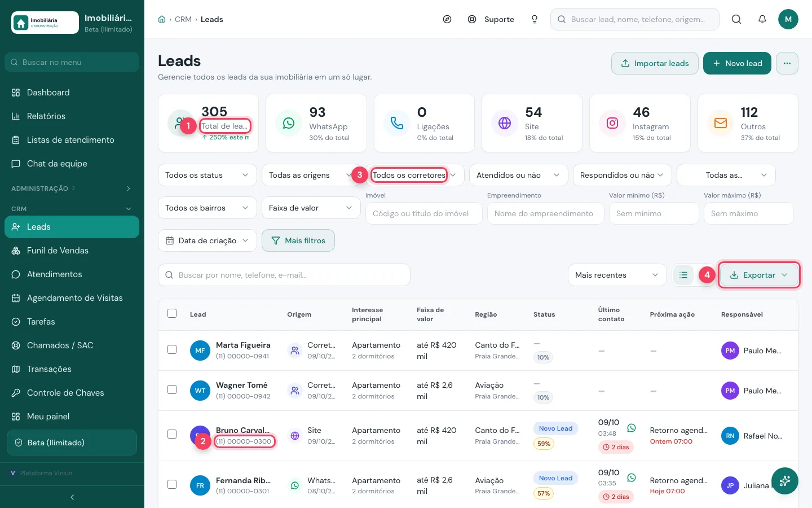Open Agendamento de Visitas in sidebar
The image size is (812, 508).
(x=72, y=298)
